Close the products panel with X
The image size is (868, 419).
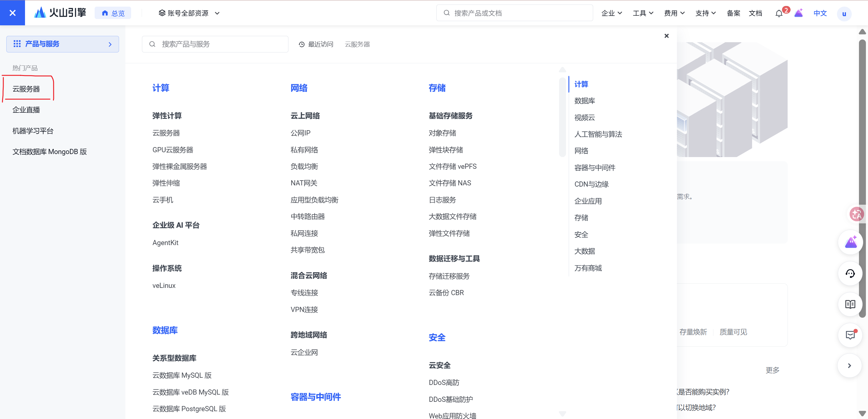pyautogui.click(x=666, y=36)
